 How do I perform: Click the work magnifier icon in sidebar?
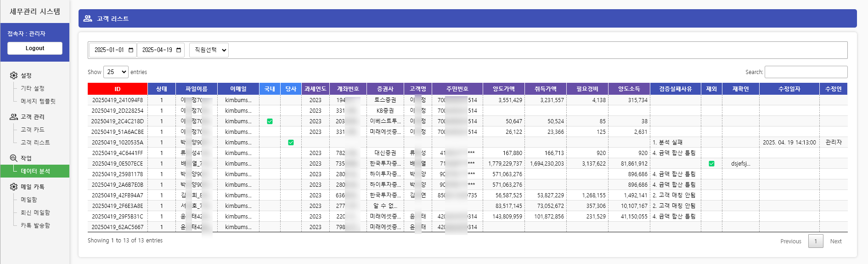14,158
